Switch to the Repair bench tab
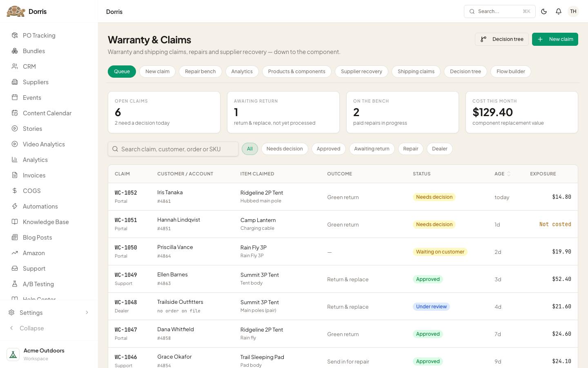The height and width of the screenshot is (368, 588). tap(200, 71)
